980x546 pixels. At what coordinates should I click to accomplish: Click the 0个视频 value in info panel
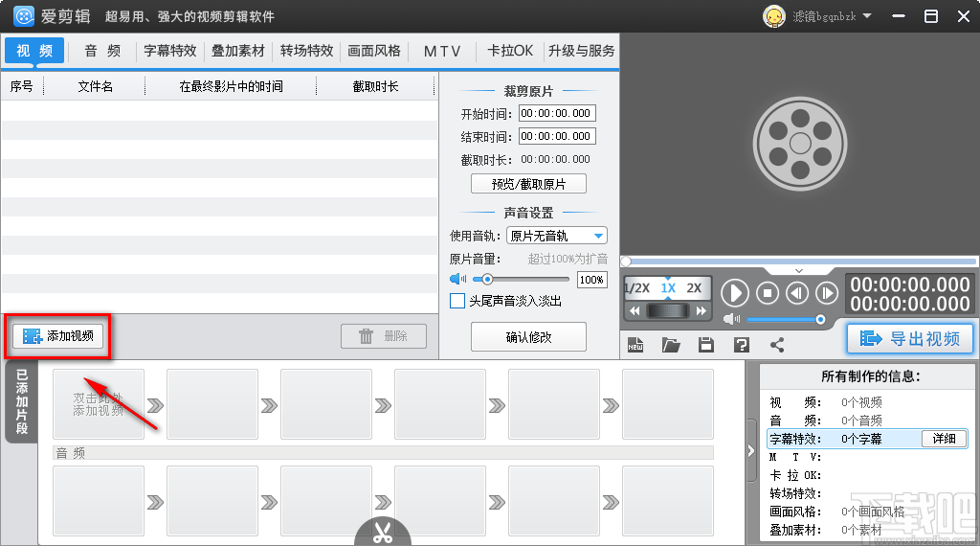[x=861, y=402]
